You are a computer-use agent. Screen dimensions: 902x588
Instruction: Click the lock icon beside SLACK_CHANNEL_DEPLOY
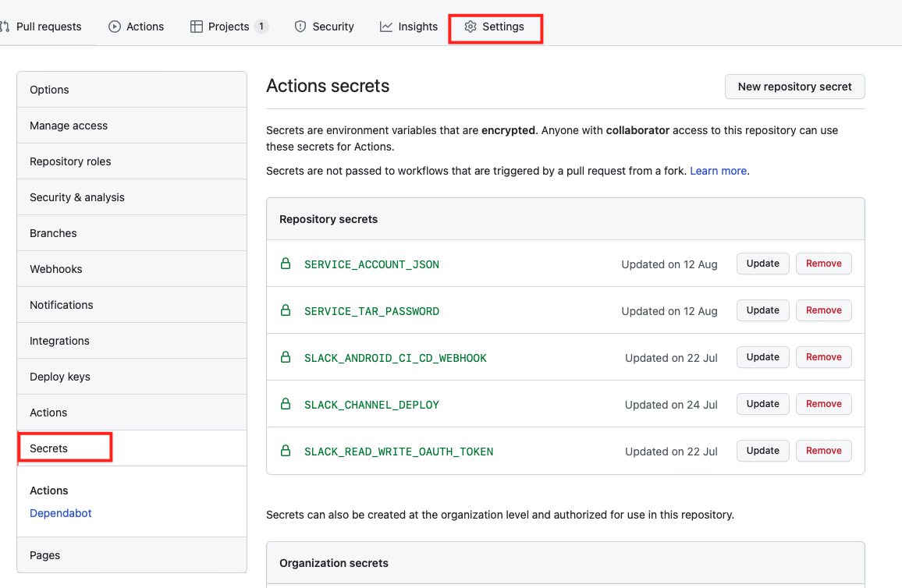[x=286, y=403]
